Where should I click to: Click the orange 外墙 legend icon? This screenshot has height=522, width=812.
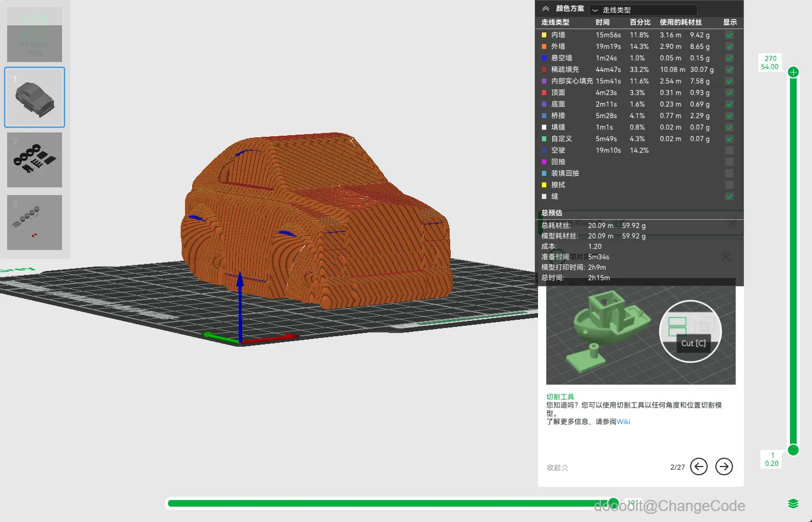point(544,47)
